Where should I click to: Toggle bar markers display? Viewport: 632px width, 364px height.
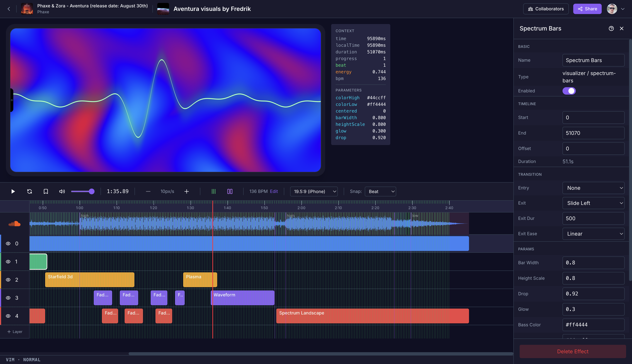click(x=230, y=191)
